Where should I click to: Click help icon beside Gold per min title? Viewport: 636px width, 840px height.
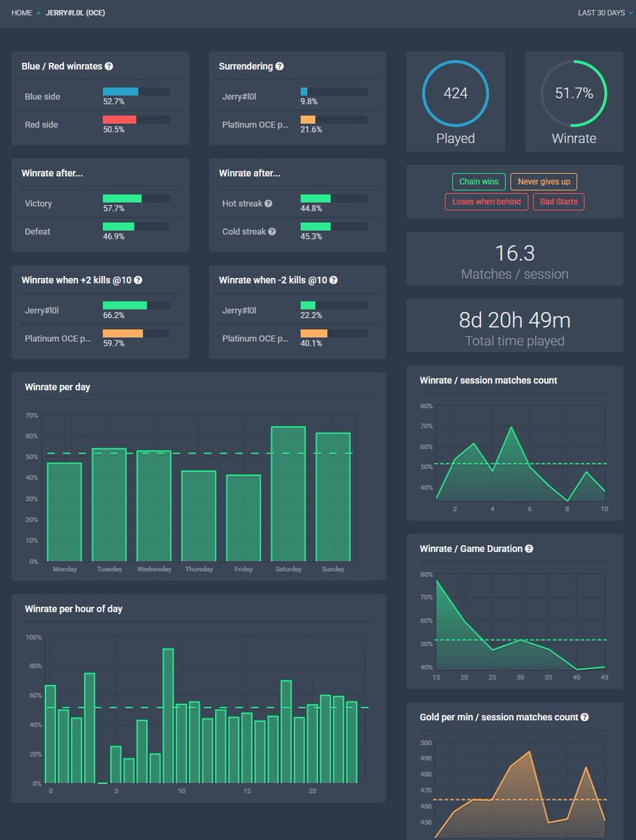585,717
